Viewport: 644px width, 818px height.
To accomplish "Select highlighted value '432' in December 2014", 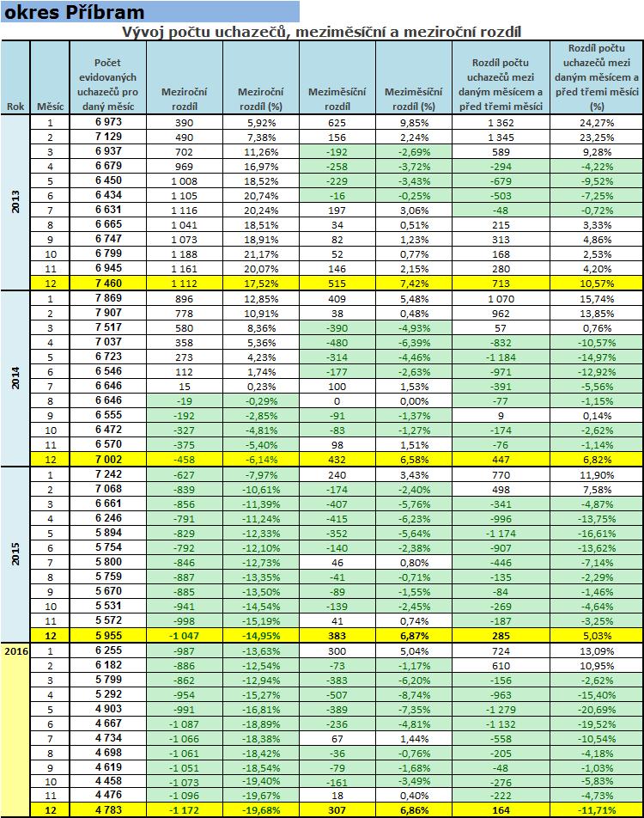I will coord(337,460).
